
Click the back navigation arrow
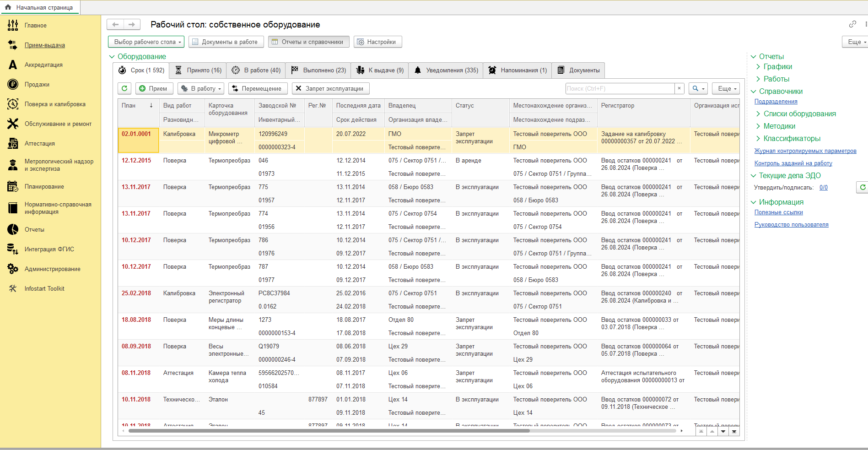pos(115,25)
